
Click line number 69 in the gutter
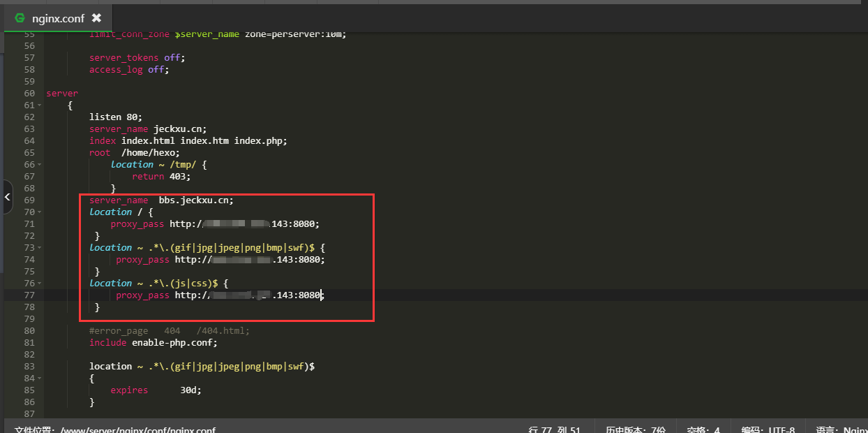click(x=29, y=200)
